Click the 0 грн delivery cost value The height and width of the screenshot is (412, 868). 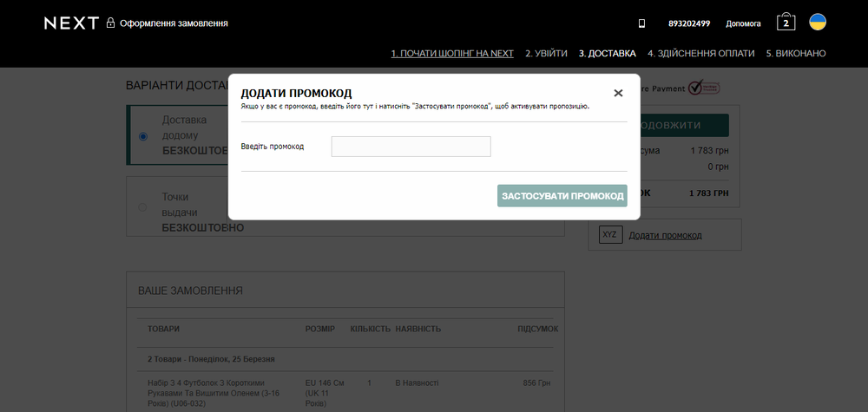(x=718, y=167)
